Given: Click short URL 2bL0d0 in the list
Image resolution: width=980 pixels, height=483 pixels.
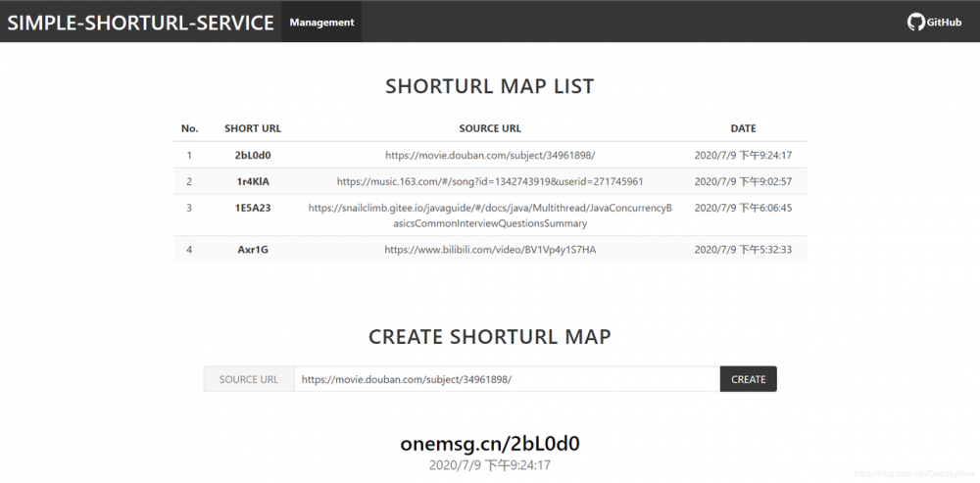Looking at the screenshot, I should click(253, 155).
